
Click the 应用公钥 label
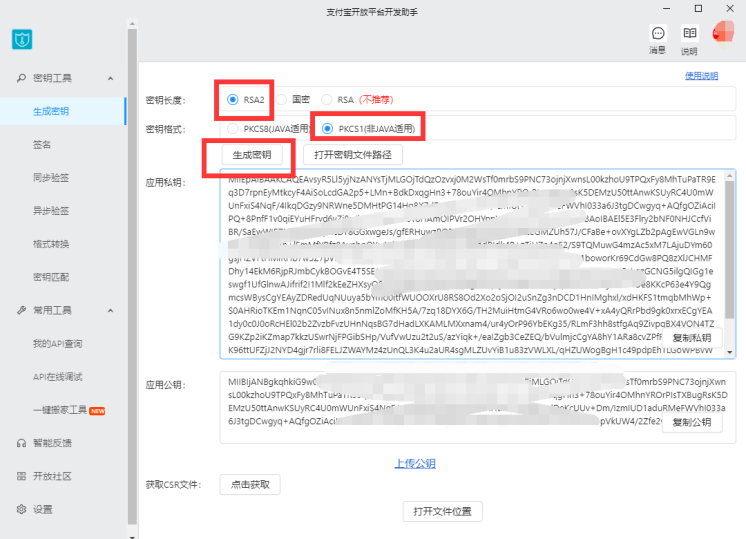166,385
